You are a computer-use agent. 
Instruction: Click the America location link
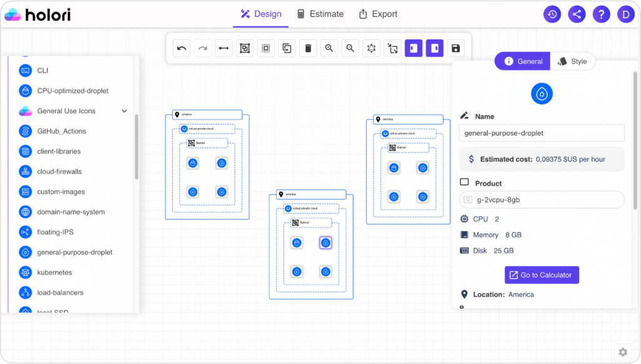[x=521, y=295]
